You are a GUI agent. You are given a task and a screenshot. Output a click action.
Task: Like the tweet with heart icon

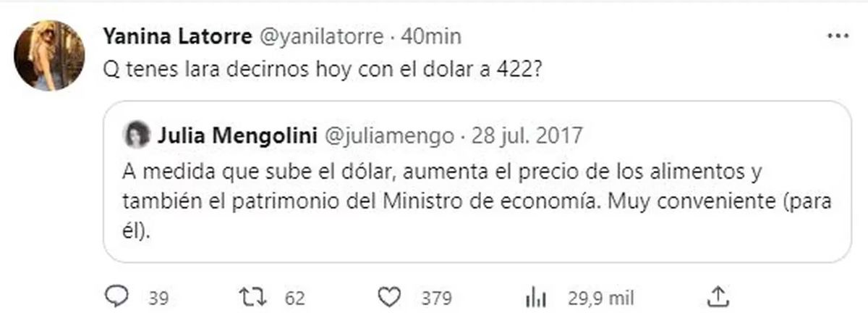(x=390, y=297)
